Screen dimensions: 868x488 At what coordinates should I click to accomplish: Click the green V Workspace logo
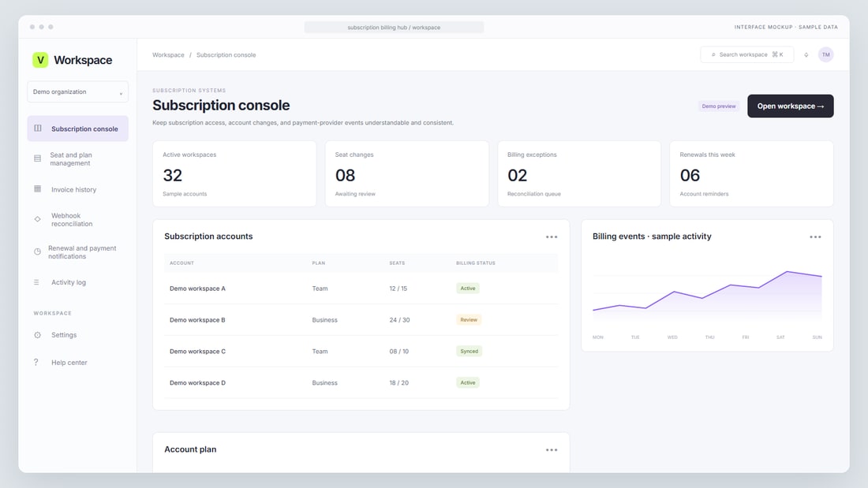[40, 60]
